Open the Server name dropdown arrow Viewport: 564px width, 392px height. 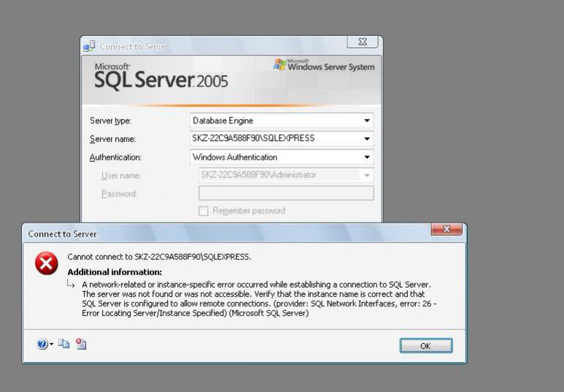[367, 139]
